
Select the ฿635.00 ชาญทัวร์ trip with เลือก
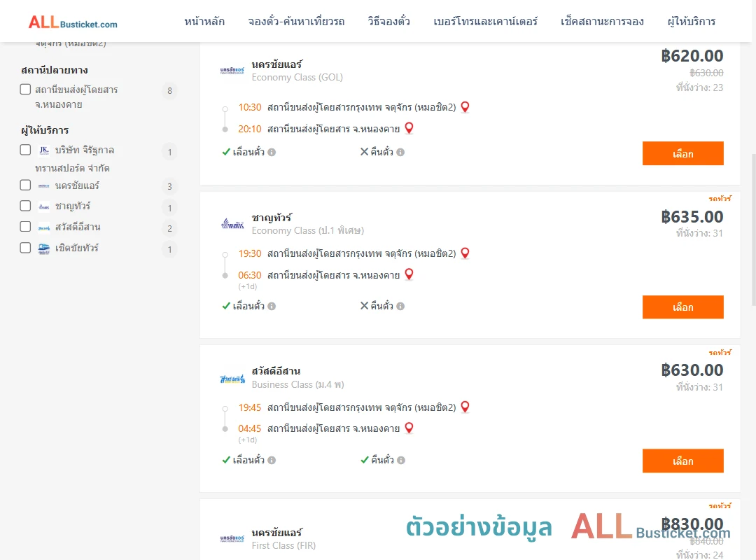click(x=682, y=307)
